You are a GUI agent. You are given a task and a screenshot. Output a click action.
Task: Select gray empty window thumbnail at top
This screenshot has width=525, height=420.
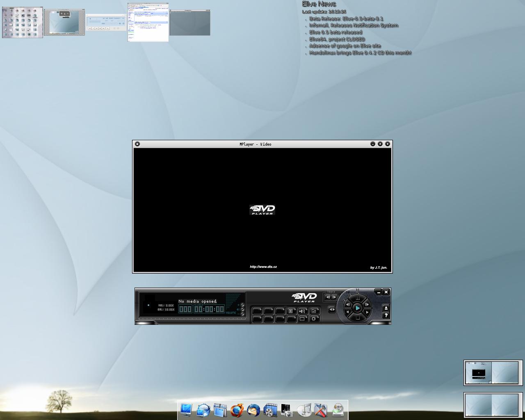pos(190,23)
